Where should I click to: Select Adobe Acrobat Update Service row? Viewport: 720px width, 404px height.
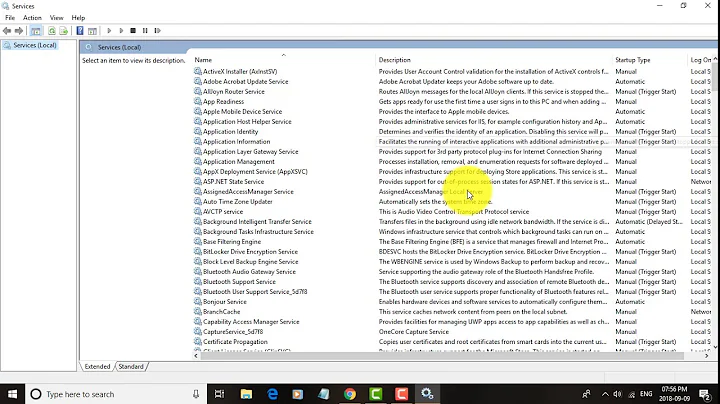[246, 82]
